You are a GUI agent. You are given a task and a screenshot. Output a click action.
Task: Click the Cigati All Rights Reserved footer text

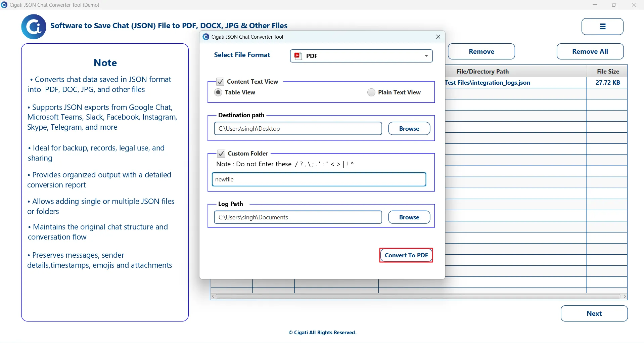pyautogui.click(x=322, y=333)
